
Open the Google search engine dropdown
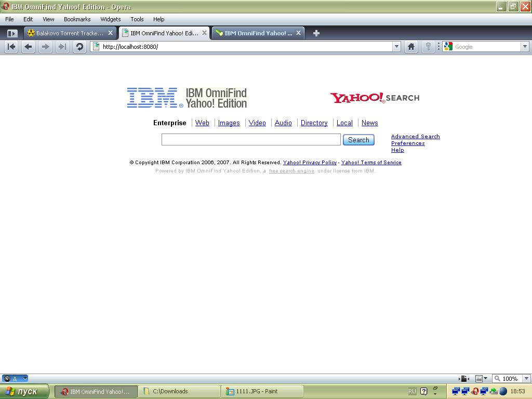pyautogui.click(x=525, y=47)
